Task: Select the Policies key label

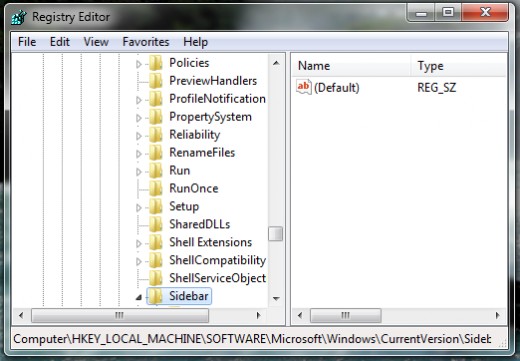Action: pyautogui.click(x=189, y=63)
